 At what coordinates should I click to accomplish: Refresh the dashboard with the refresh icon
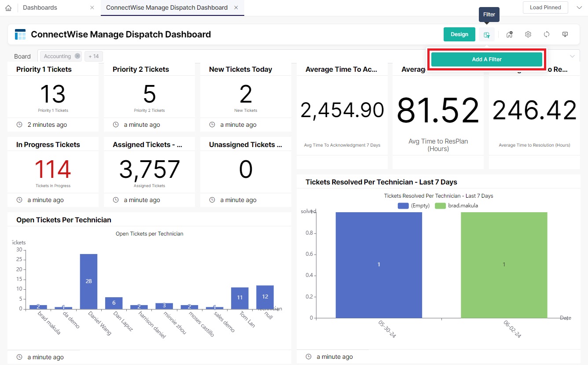[546, 34]
